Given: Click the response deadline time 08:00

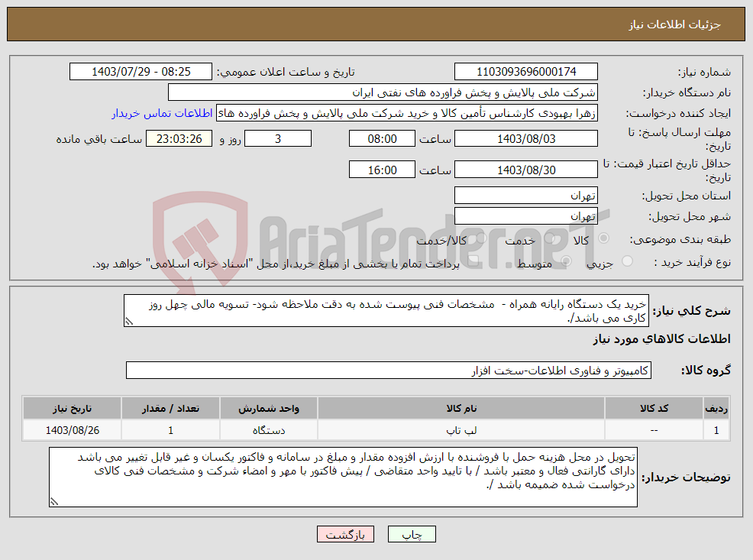Looking at the screenshot, I should click(382, 139).
